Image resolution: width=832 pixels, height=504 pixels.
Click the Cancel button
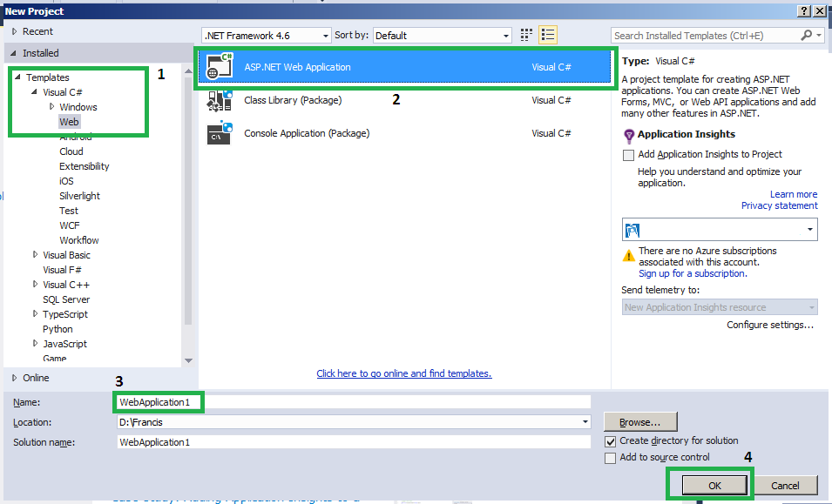point(785,486)
